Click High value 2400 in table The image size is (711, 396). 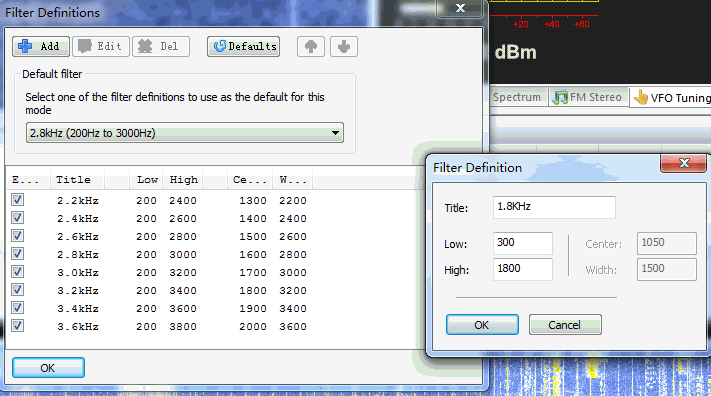click(x=183, y=200)
